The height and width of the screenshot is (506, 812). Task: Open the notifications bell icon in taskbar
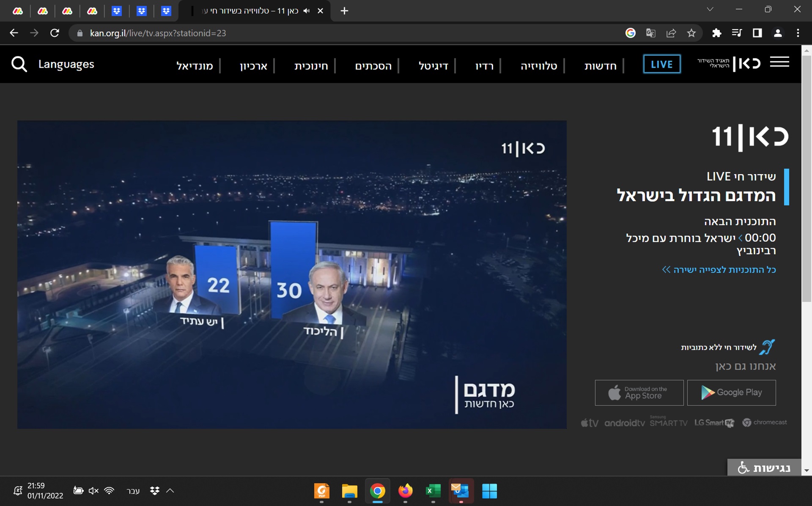(x=17, y=490)
